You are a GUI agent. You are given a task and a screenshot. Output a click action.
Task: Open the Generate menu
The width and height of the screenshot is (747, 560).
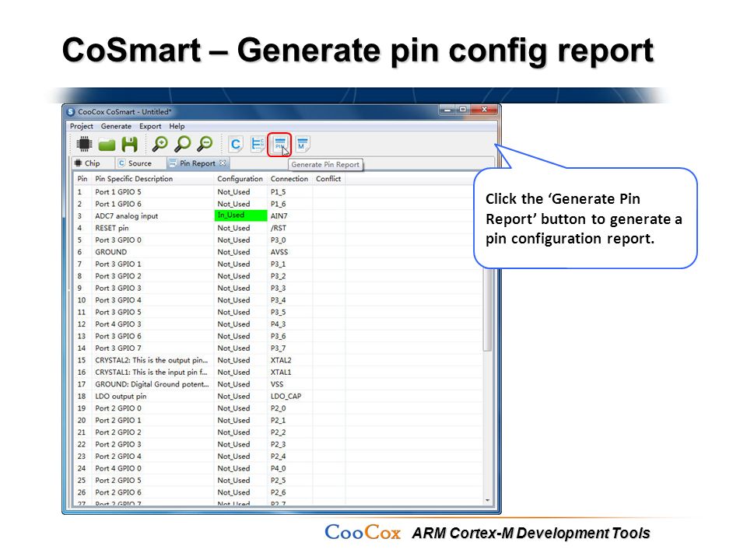[x=116, y=126]
